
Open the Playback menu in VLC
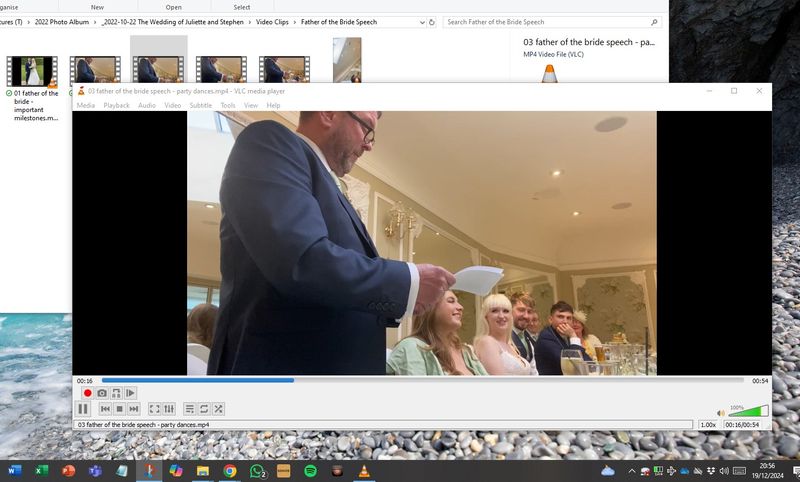pos(116,105)
